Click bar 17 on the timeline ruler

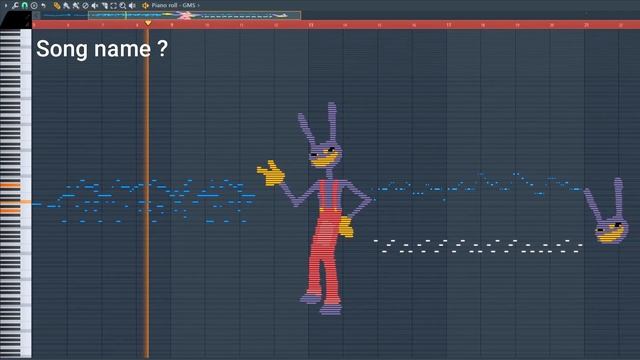(x=449, y=25)
